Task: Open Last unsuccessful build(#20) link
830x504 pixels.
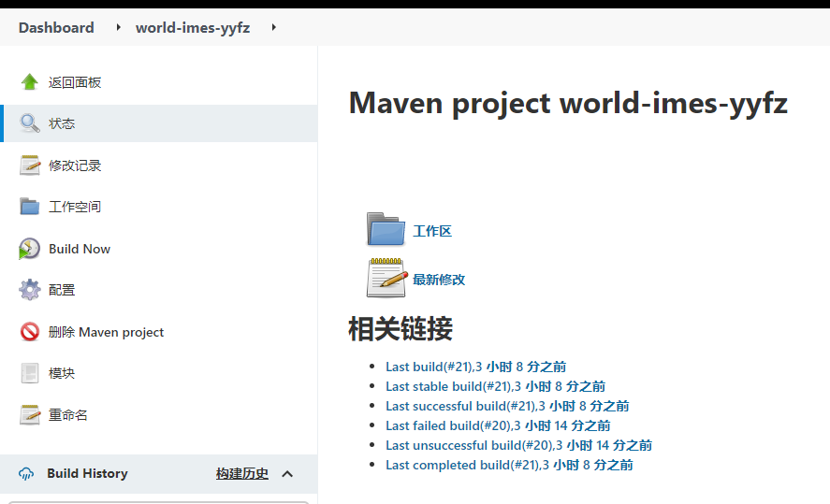Action: [x=518, y=445]
